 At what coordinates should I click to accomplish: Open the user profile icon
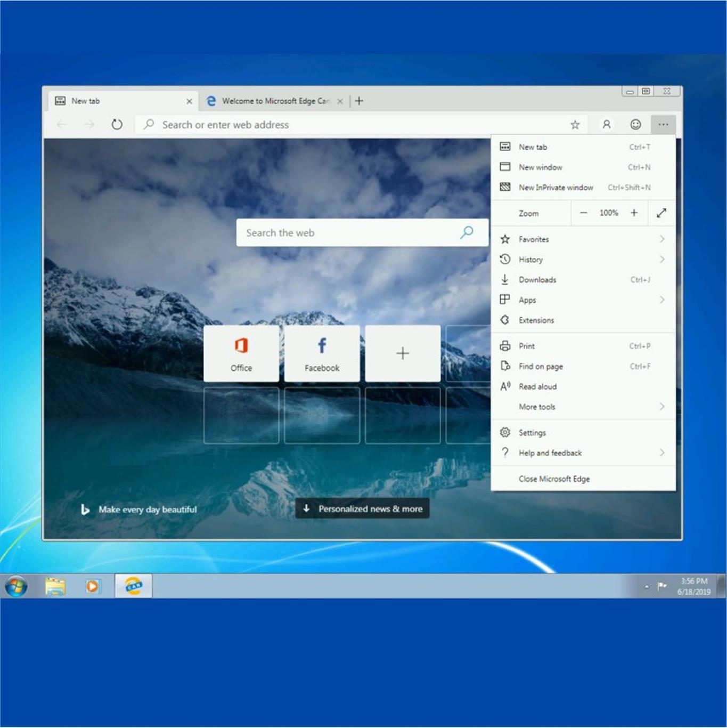coord(606,125)
